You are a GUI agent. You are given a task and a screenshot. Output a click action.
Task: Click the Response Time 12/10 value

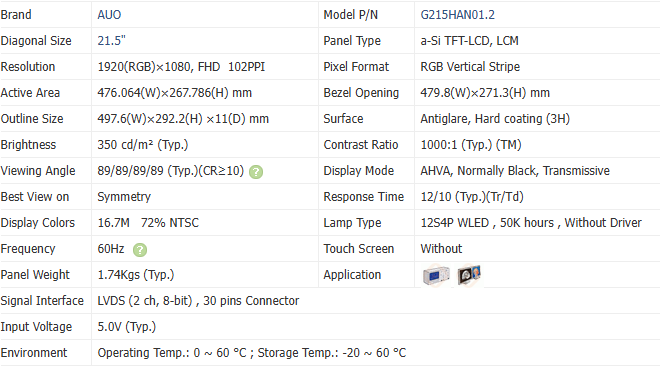(472, 197)
